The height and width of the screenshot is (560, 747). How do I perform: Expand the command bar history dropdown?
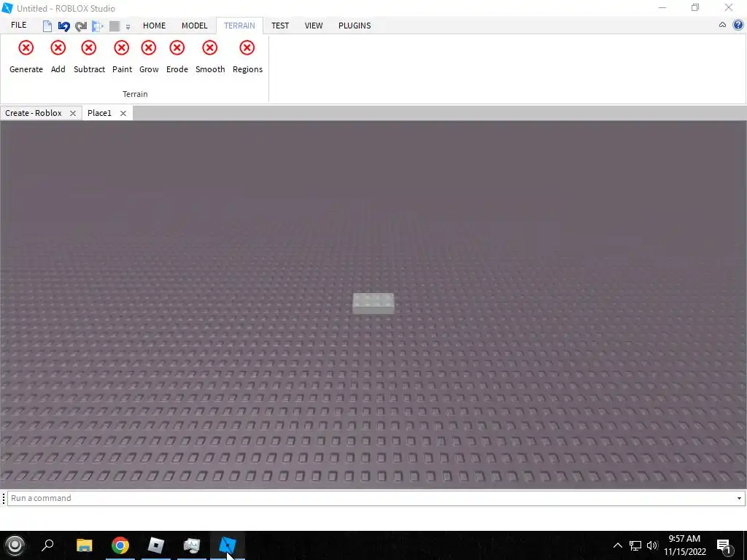point(739,499)
